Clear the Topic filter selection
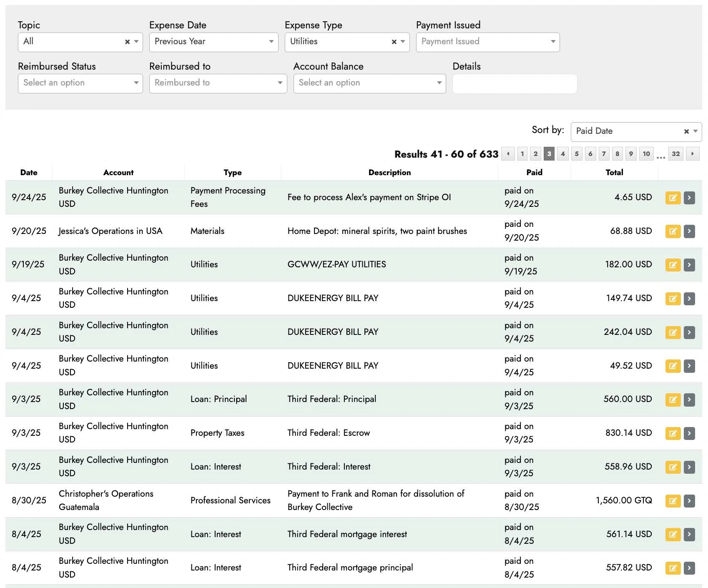Screen dimensions: 708x588 127,42
